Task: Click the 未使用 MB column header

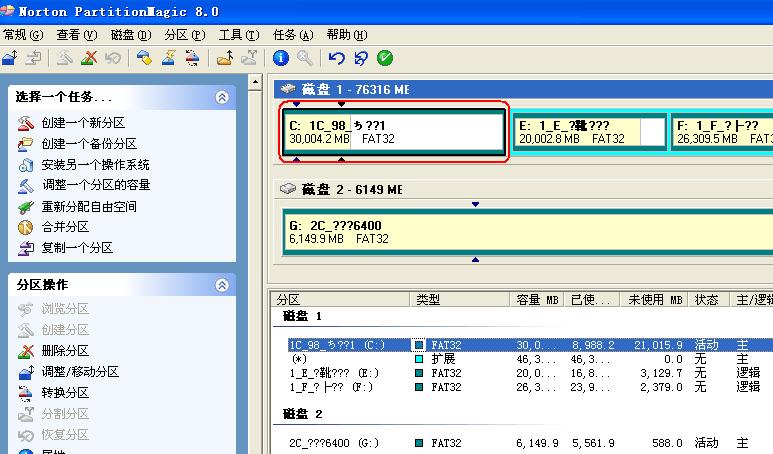Action: tap(654, 299)
